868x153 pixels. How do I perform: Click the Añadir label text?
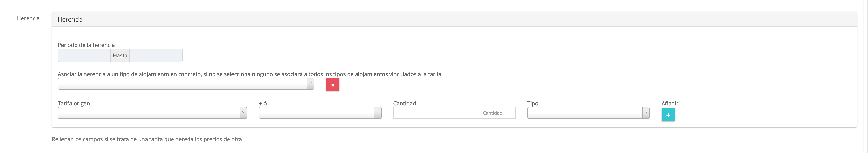point(670,103)
